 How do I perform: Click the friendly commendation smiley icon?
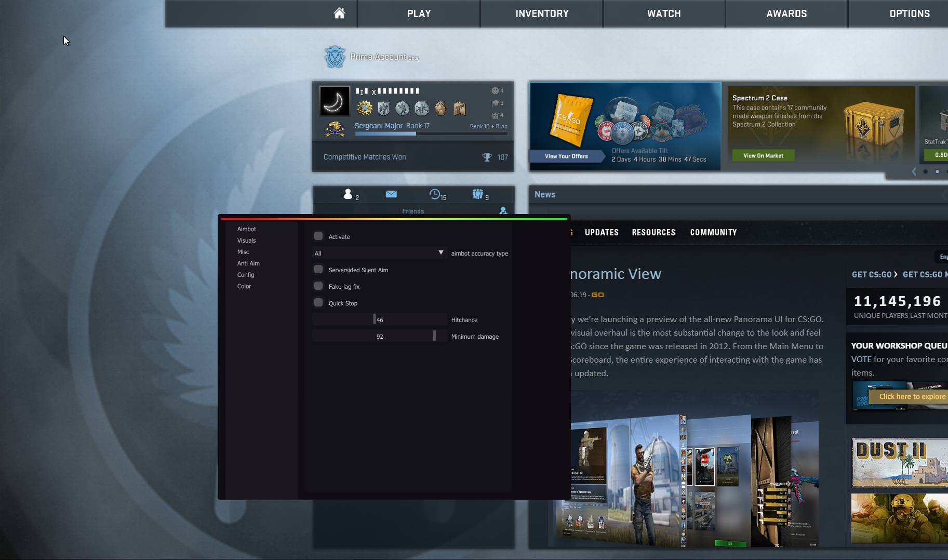pyautogui.click(x=495, y=90)
